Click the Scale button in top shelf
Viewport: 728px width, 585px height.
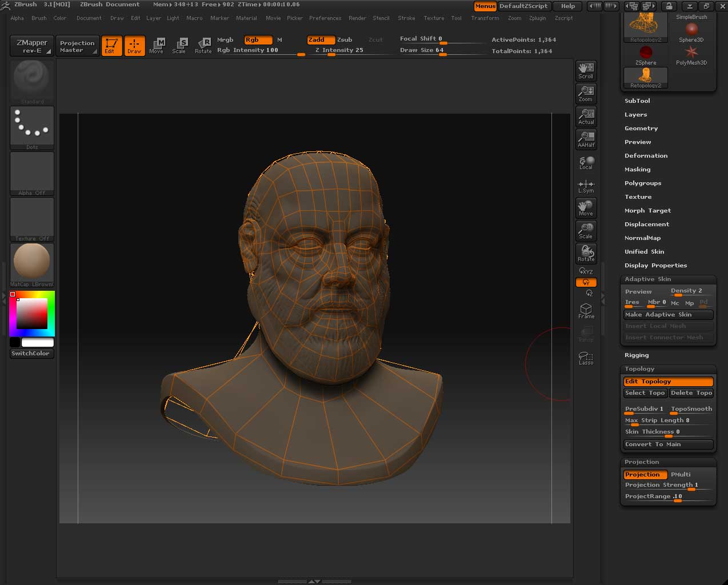[179, 46]
